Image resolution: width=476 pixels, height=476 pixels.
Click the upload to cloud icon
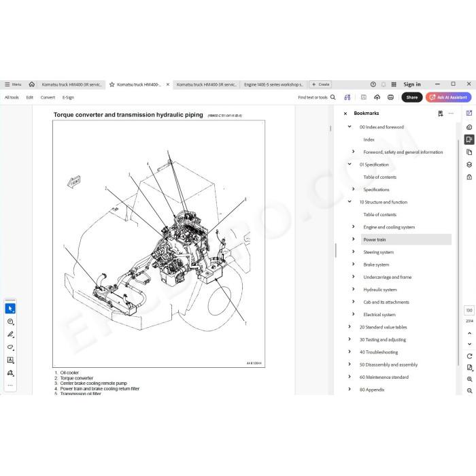377,97
